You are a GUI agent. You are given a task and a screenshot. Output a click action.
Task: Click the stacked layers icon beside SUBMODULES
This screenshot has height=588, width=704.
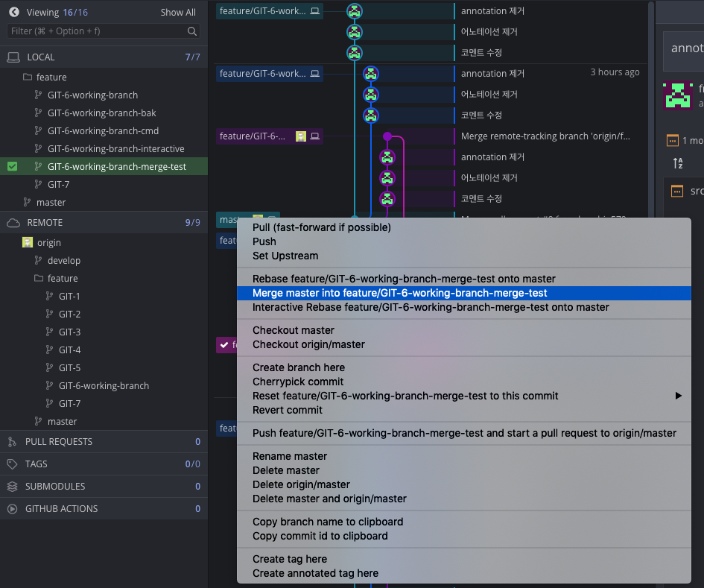pos(12,487)
